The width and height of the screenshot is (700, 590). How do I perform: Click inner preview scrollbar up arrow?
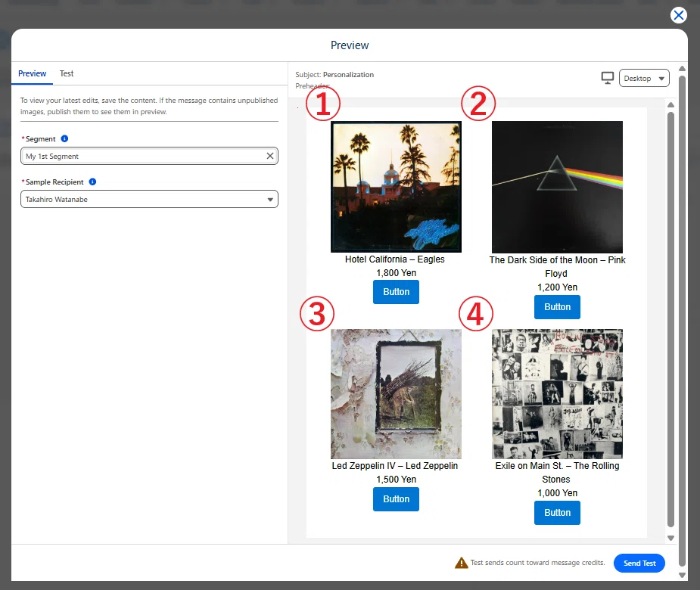click(670, 105)
